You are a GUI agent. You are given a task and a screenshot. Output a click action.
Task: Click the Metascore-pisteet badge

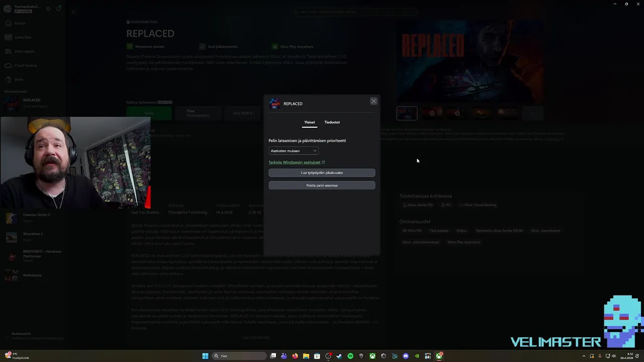pos(146,47)
